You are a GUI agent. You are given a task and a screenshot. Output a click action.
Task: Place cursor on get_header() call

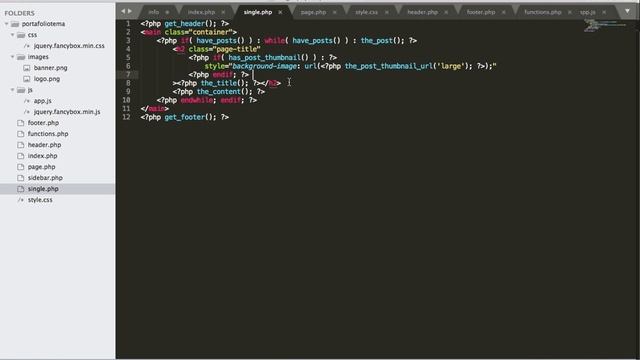pyautogui.click(x=190, y=24)
